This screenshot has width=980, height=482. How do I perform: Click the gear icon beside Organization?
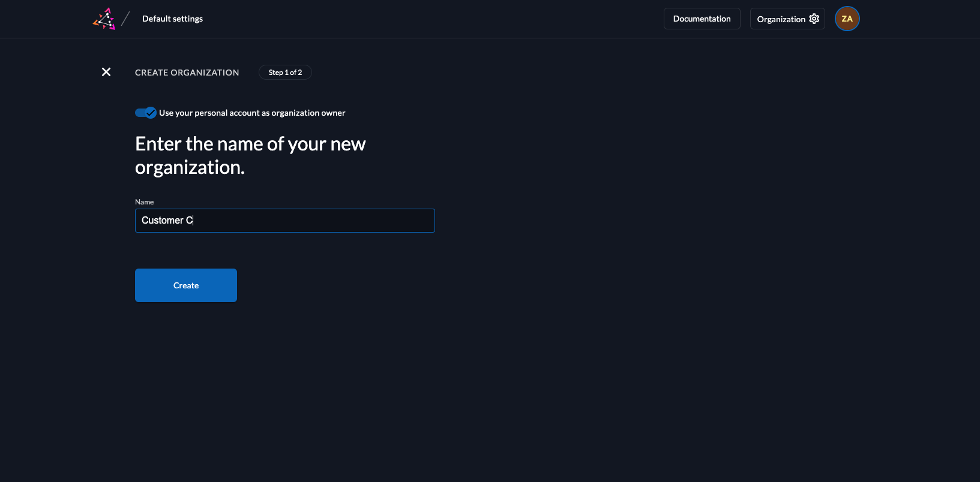click(814, 19)
